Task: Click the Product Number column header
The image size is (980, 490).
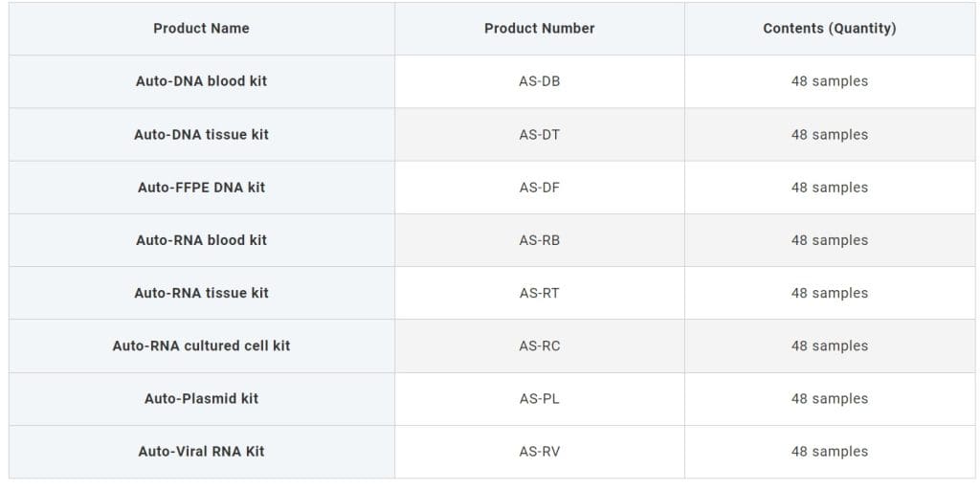Action: [540, 29]
